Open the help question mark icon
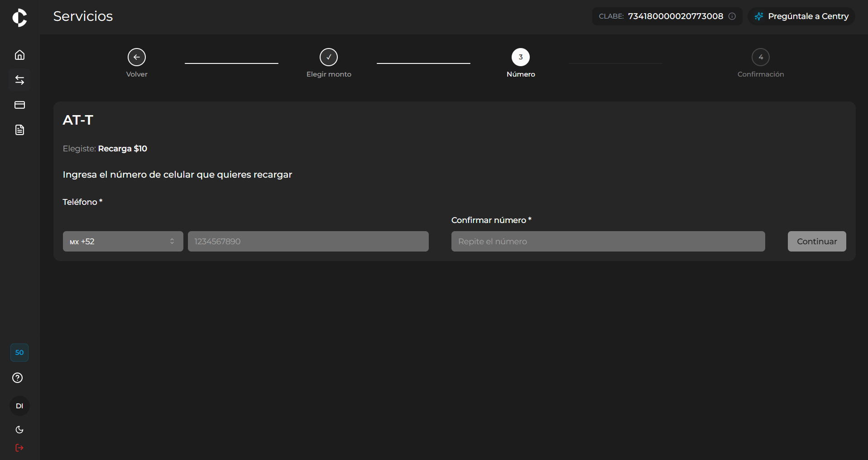 [18, 378]
